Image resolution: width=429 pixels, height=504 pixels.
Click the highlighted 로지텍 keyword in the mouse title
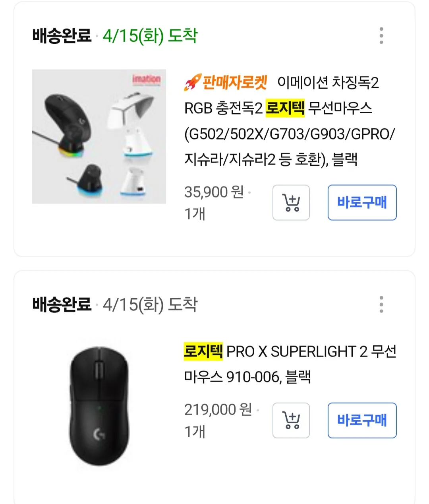[203, 351]
